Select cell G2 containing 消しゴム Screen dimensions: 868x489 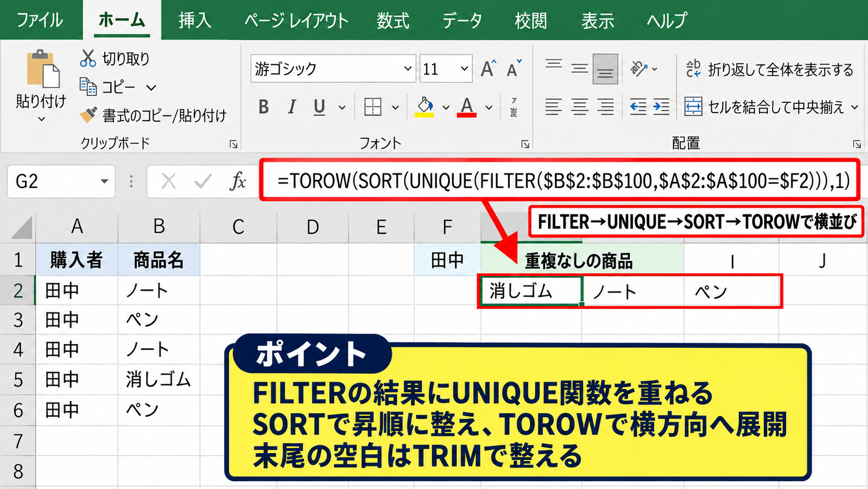tap(531, 290)
